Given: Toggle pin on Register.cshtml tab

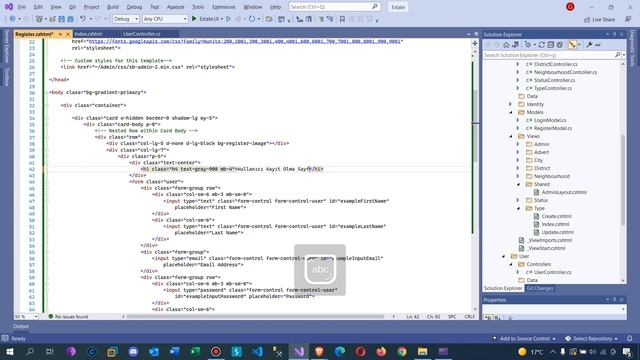Looking at the screenshot, I should (60, 34).
